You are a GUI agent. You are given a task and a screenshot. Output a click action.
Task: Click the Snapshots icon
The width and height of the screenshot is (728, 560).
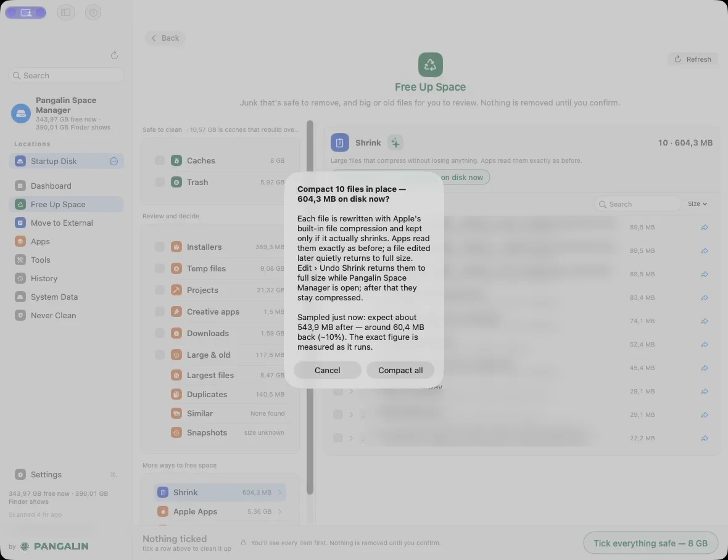[176, 432]
